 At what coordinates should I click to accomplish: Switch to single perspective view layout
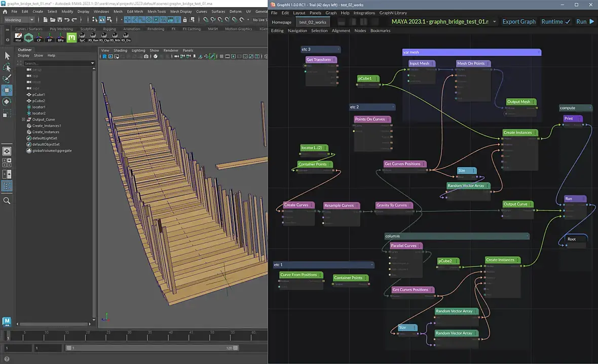pyautogui.click(x=7, y=151)
